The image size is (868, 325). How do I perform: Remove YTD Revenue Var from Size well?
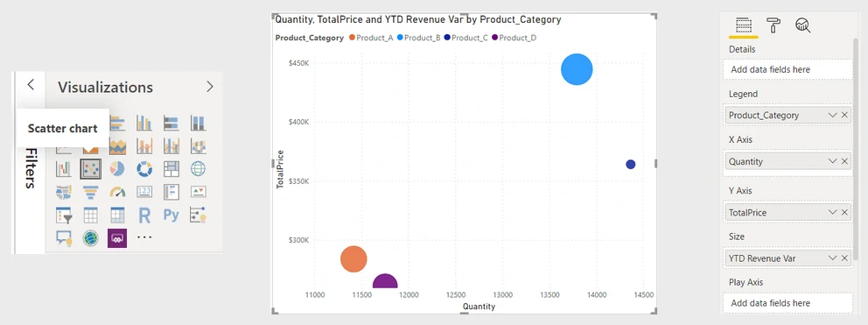(x=844, y=258)
